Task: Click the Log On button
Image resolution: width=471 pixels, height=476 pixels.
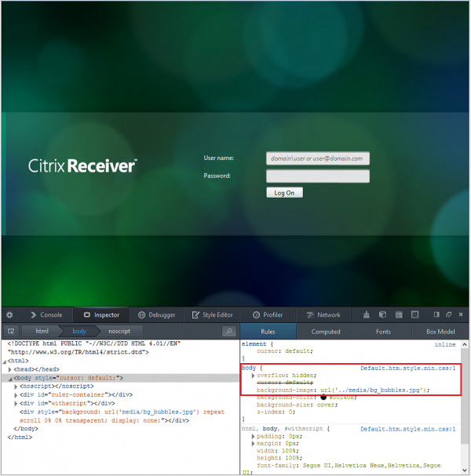Action: point(284,193)
